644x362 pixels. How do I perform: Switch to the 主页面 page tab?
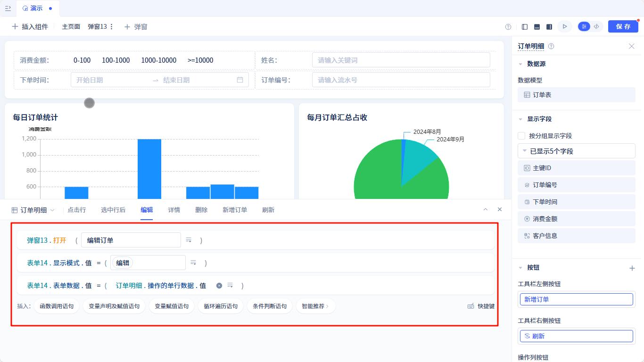click(x=71, y=26)
